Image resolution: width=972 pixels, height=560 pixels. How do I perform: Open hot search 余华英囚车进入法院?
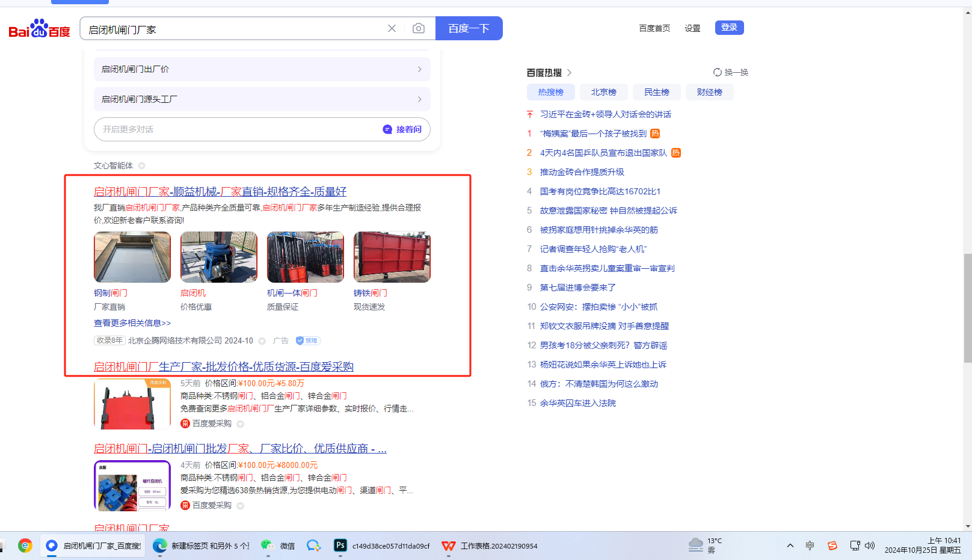578,403
